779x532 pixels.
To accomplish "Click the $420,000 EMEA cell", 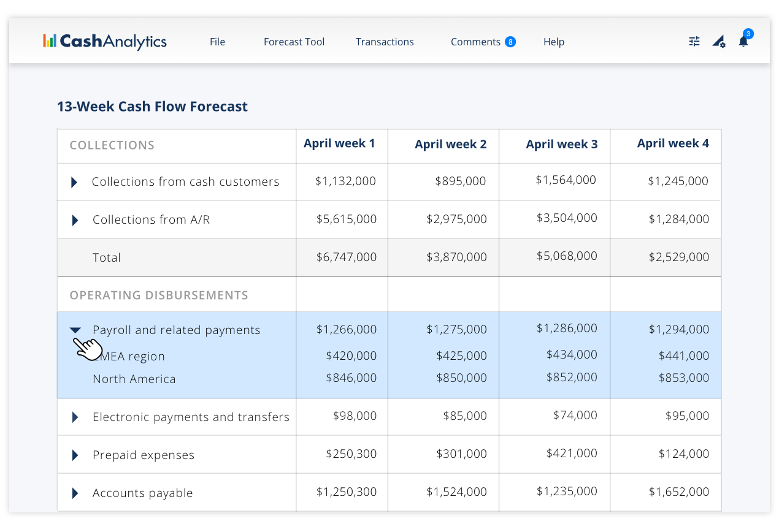I will tap(351, 355).
